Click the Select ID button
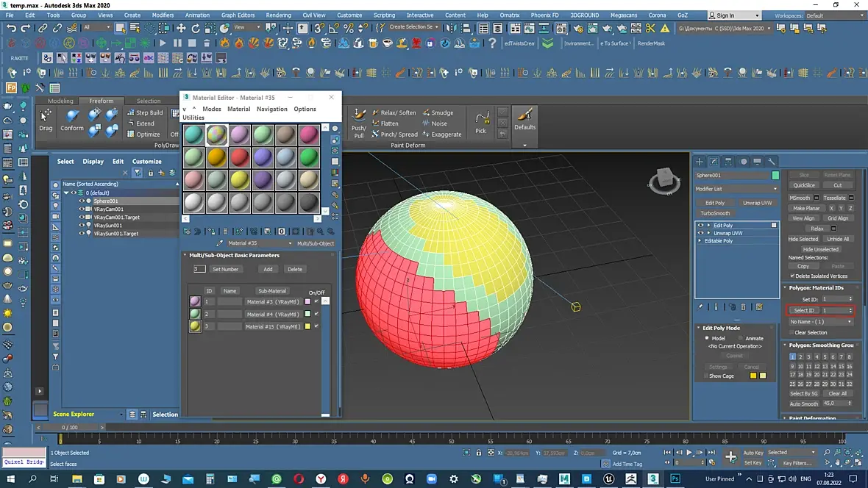The height and width of the screenshot is (488, 868). [804, 311]
